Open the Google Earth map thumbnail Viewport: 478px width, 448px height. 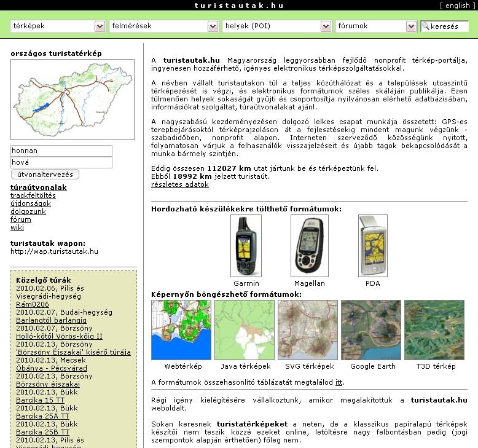click(370, 330)
